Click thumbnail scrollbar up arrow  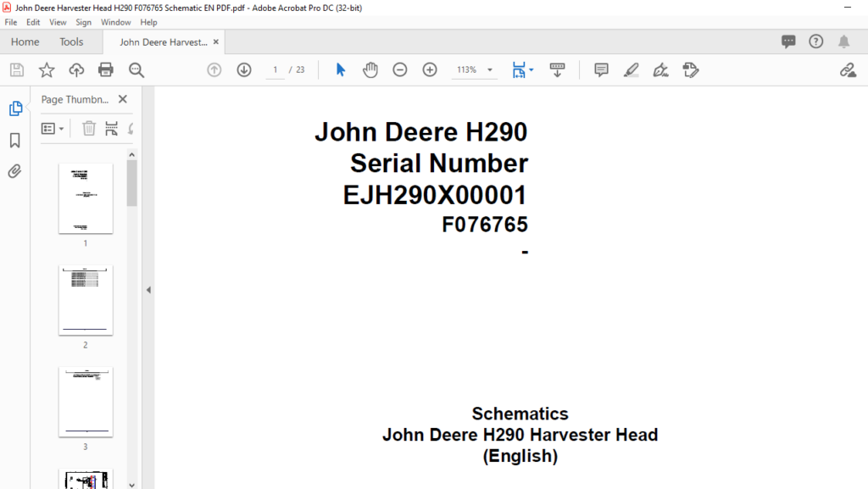[131, 154]
